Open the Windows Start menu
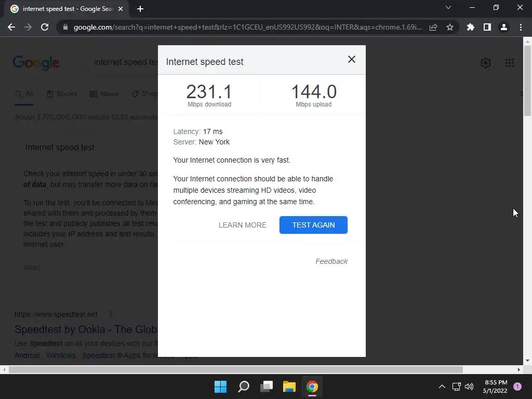 click(x=220, y=387)
